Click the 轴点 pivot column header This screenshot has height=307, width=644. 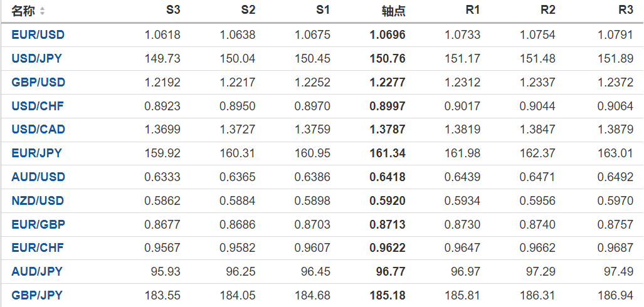click(x=394, y=11)
